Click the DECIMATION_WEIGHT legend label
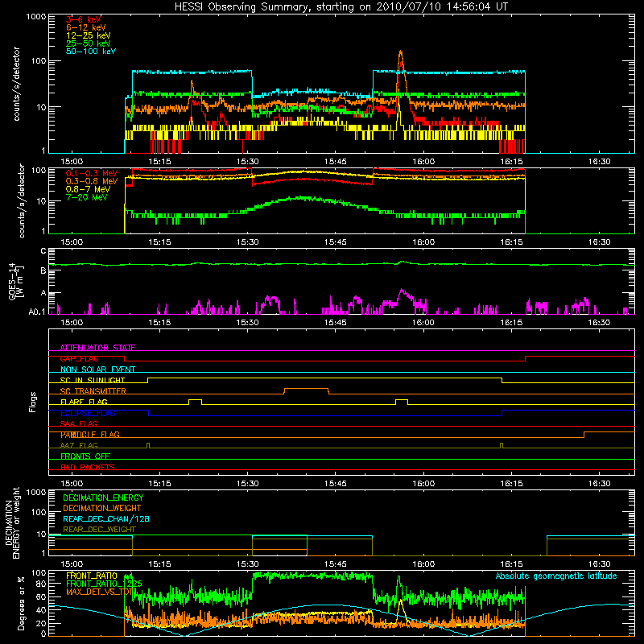This screenshot has height=644, width=644. [x=102, y=508]
